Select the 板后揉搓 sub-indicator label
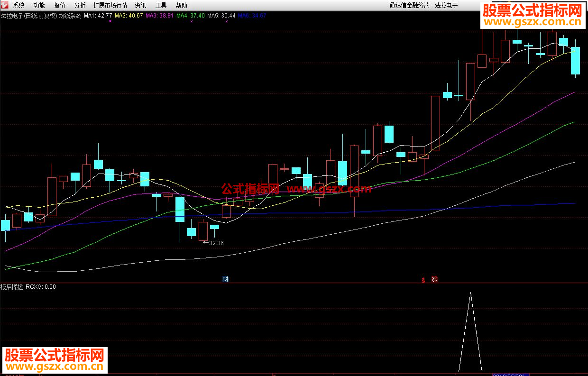Viewport: 588px width, 376px height. (12, 287)
